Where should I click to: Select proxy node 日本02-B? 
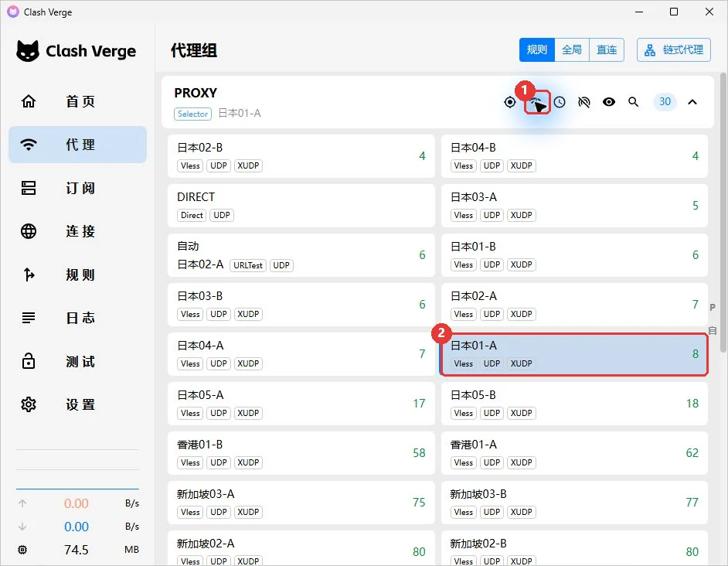[301, 156]
